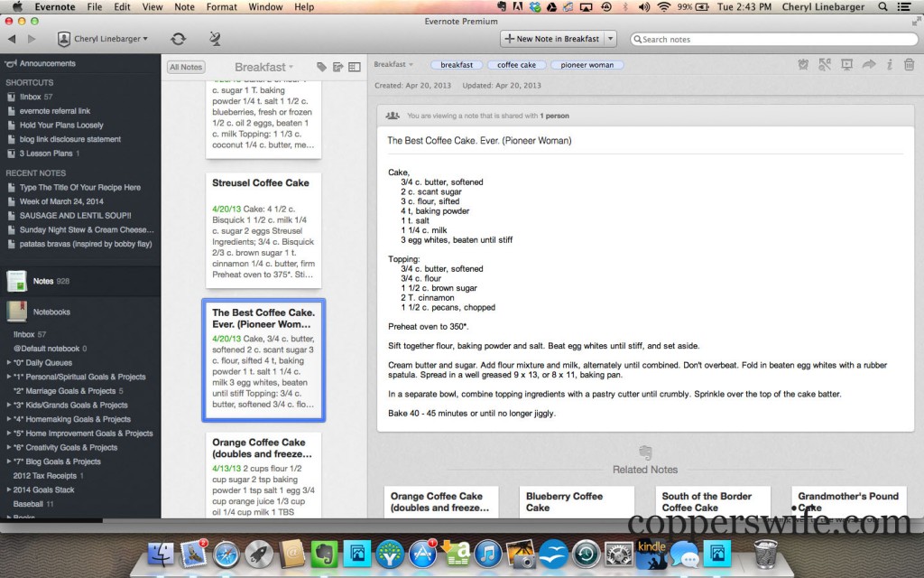The height and width of the screenshot is (578, 924).
Task: Select the coffee cake tag
Action: point(516,65)
